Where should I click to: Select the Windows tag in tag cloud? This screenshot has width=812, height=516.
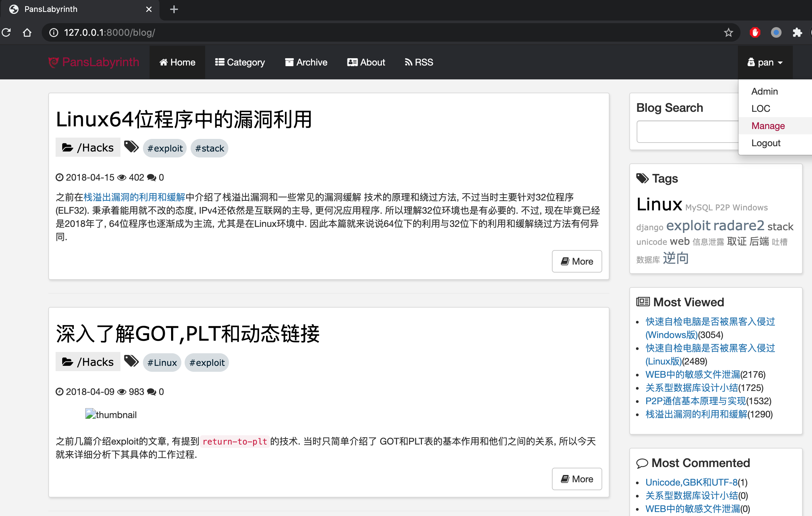pyautogui.click(x=750, y=207)
